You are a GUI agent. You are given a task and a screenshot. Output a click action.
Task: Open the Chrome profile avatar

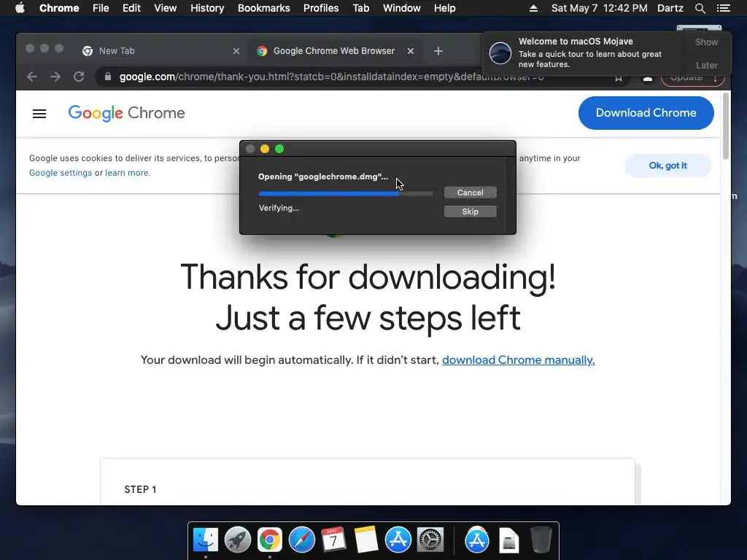[x=648, y=79]
